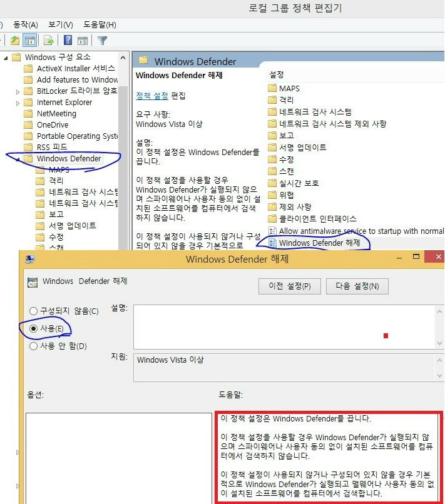The width and height of the screenshot is (445, 504).
Task: Toggle the show/hide console tree icon
Action: point(29,41)
